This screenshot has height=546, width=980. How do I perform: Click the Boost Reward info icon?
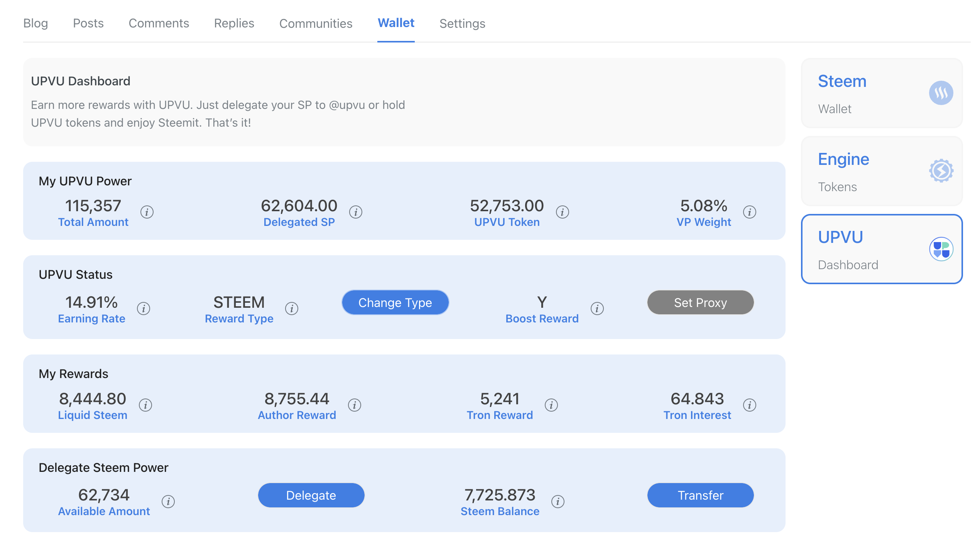(x=597, y=309)
